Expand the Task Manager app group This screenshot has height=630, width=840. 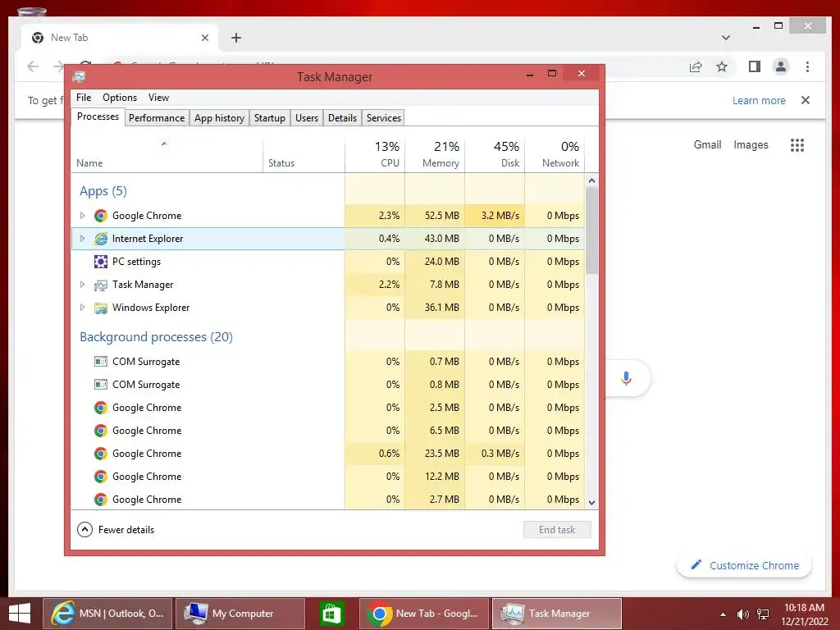[82, 285]
